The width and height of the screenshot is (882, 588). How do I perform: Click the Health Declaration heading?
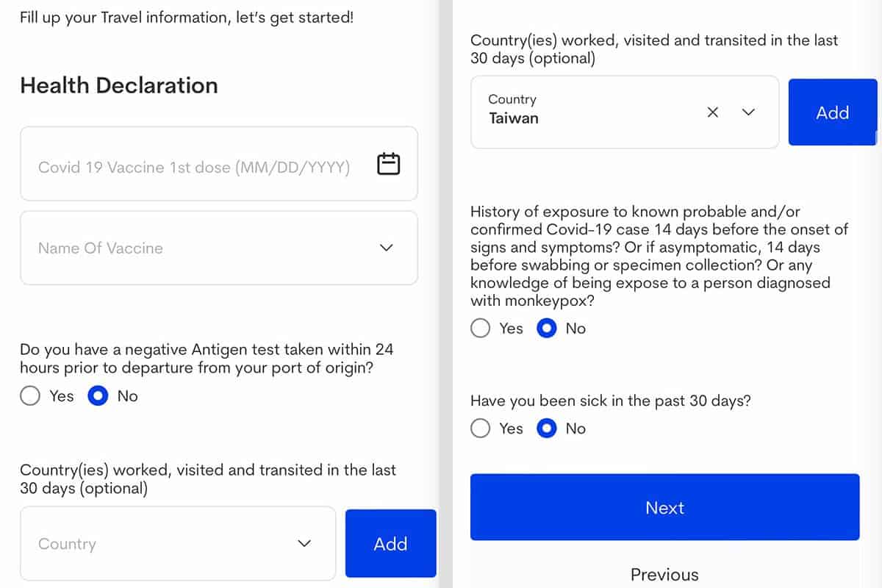tap(119, 85)
